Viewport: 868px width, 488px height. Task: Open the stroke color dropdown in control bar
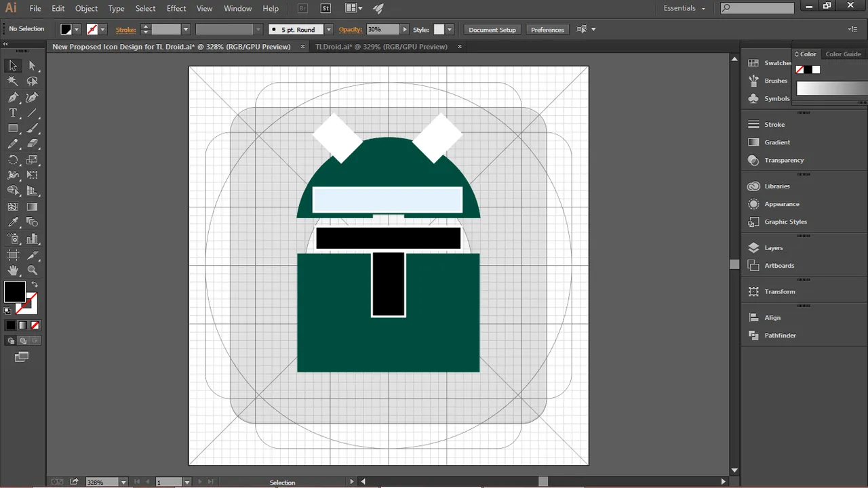(x=102, y=30)
